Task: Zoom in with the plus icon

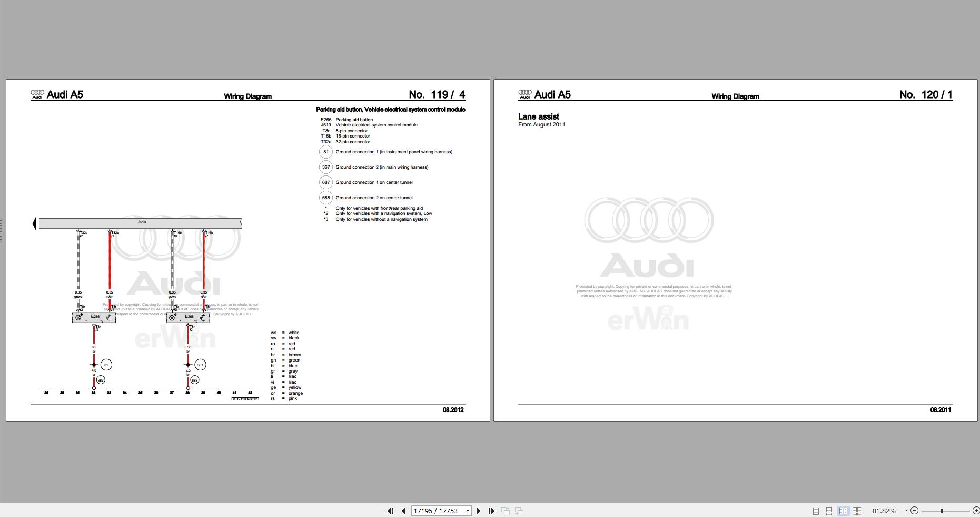Action: [x=976, y=511]
